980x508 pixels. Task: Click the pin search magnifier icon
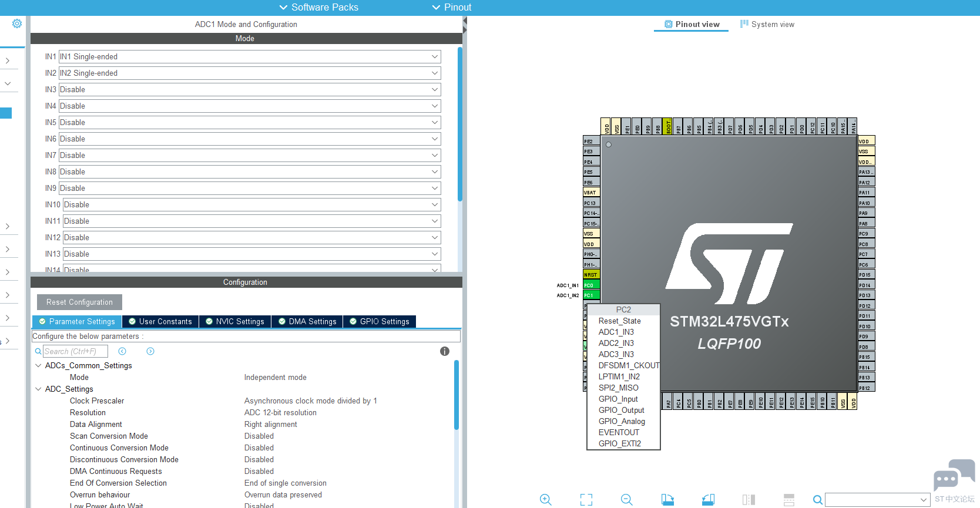pos(817,500)
